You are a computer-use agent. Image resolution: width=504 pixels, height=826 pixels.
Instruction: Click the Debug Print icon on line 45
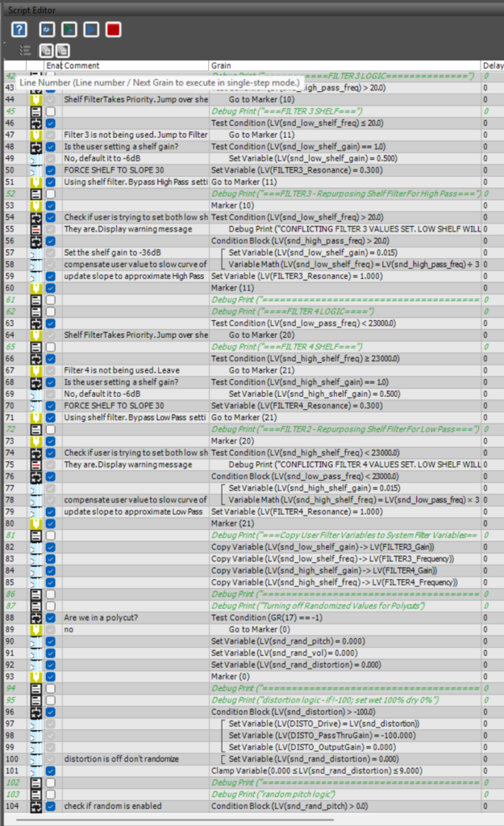coord(35,111)
